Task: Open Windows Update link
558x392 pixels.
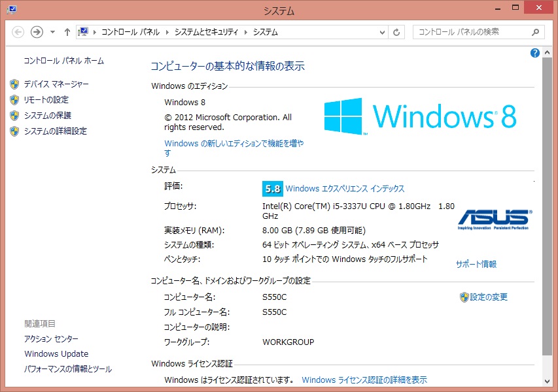Action: pyautogui.click(x=56, y=354)
